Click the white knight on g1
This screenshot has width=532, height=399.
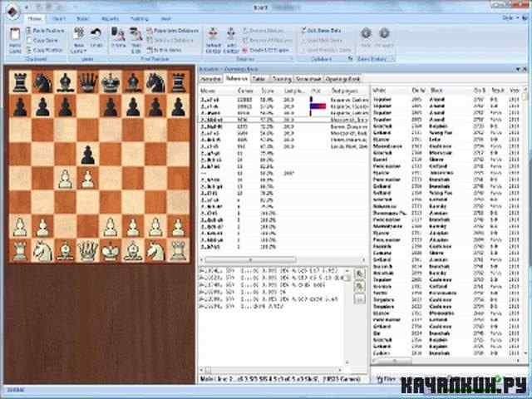tap(155, 251)
